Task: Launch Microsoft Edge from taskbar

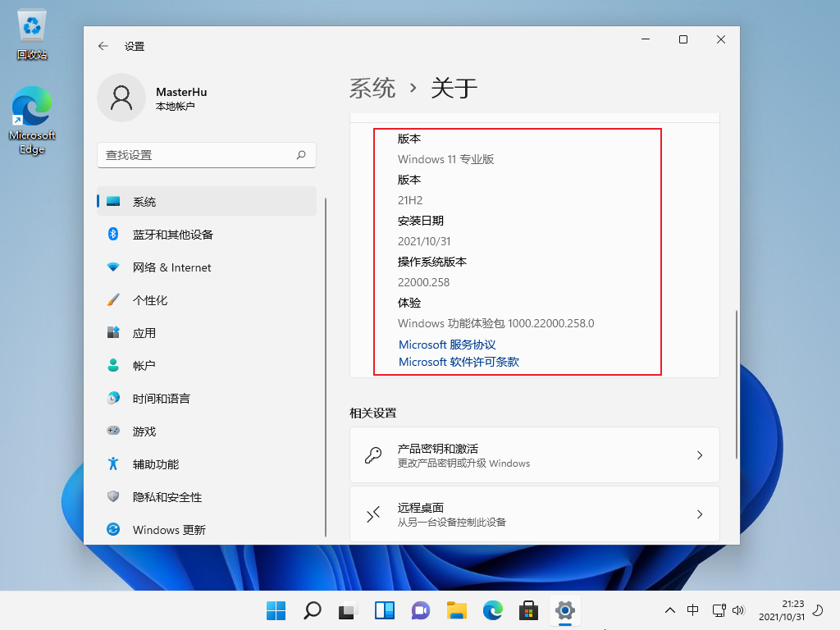Action: tap(493, 610)
